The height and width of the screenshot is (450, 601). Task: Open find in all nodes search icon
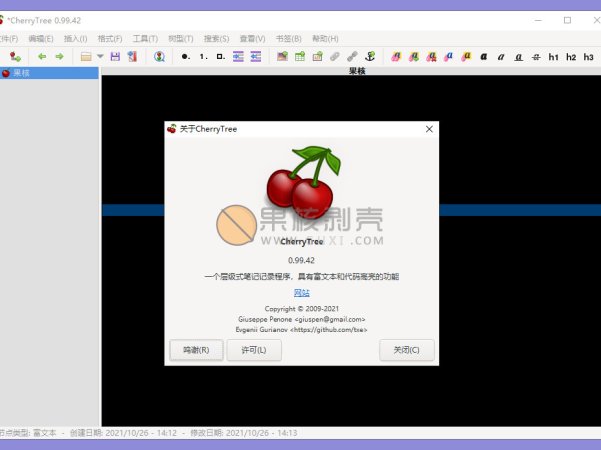point(159,57)
